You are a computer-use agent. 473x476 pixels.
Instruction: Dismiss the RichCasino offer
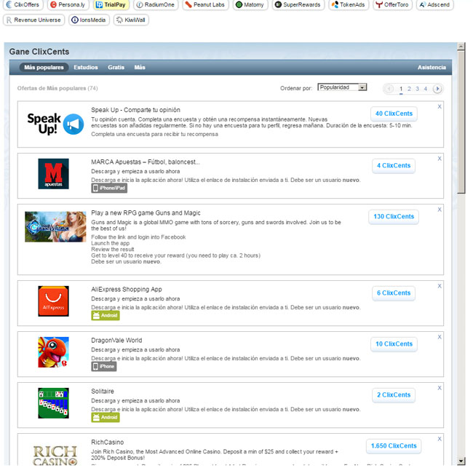pos(440,439)
